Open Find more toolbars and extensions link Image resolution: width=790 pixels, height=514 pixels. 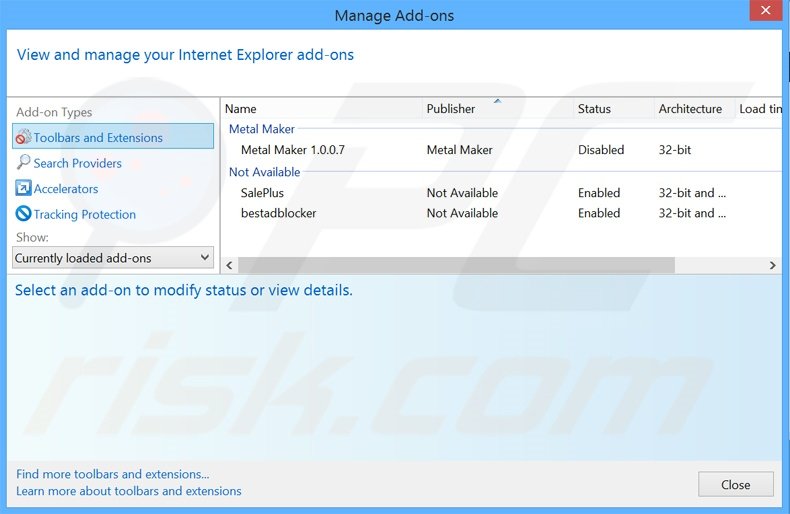pos(112,474)
